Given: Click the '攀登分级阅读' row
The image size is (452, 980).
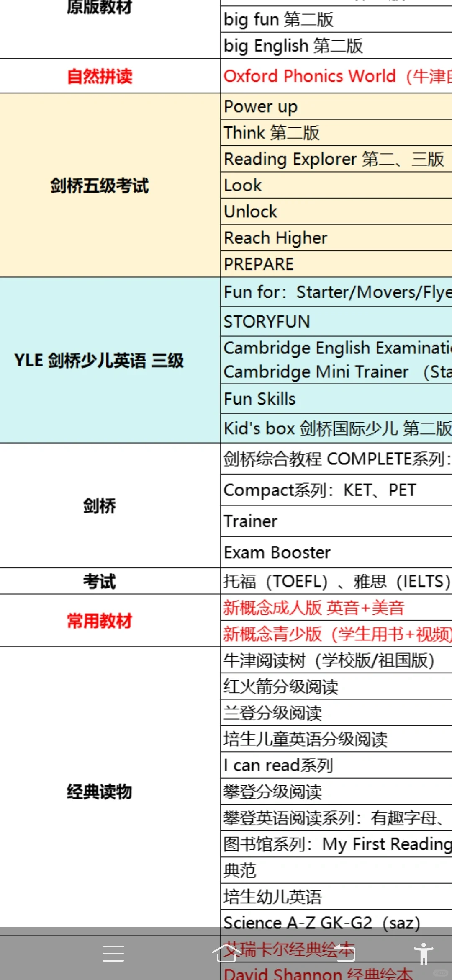Looking at the screenshot, I should (x=336, y=792).
